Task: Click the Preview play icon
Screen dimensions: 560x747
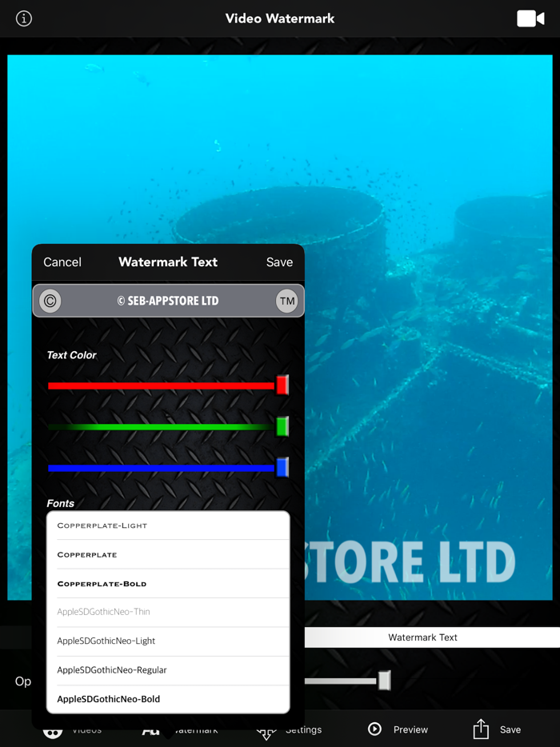Action: 374,729
